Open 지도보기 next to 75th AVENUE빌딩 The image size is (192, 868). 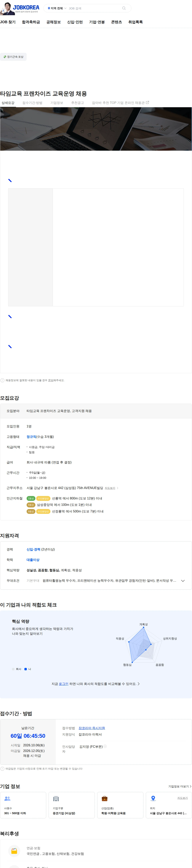click(x=110, y=488)
